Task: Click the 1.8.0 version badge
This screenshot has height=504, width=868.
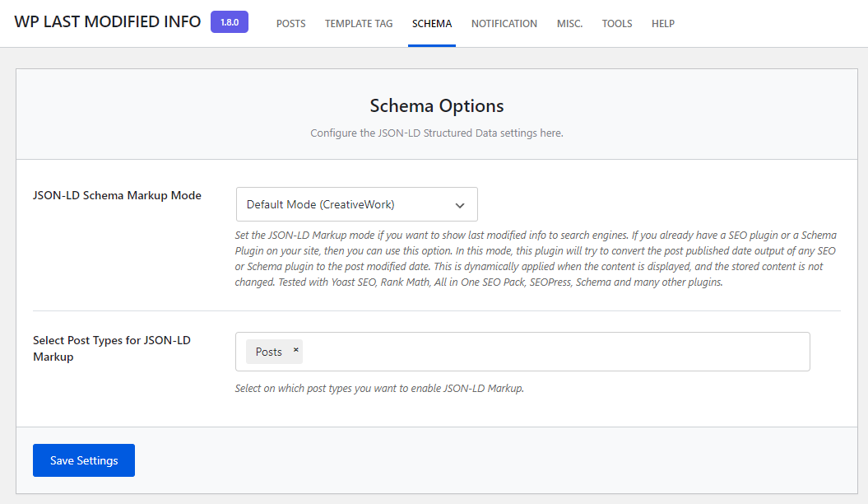Action: pyautogui.click(x=230, y=22)
